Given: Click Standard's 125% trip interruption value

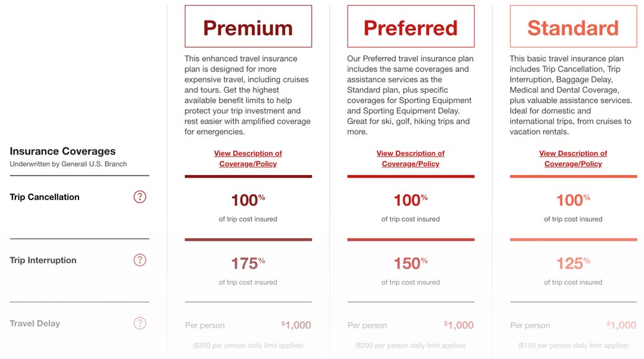Looking at the screenshot, I should pos(573,264).
